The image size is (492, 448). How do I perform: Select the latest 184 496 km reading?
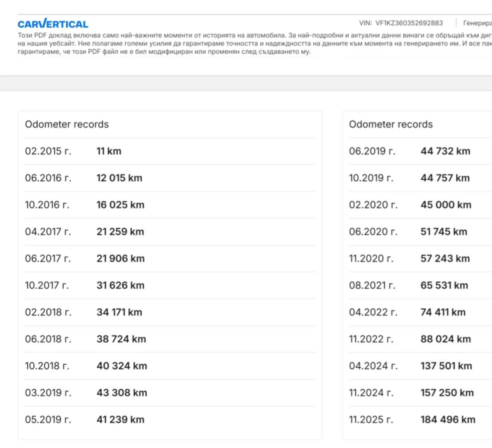coord(448,419)
